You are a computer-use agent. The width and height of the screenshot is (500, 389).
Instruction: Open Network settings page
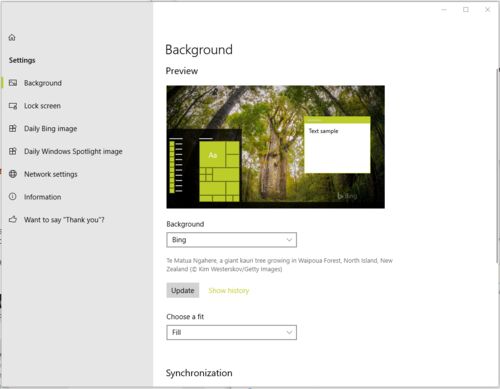(51, 174)
